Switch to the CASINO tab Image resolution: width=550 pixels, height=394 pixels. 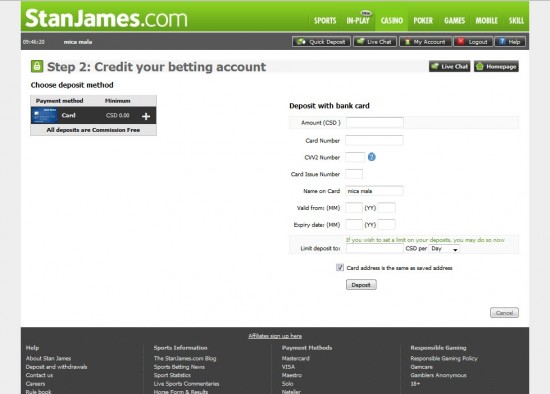tap(391, 21)
